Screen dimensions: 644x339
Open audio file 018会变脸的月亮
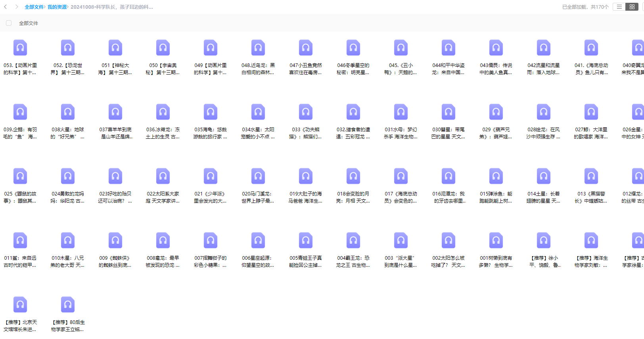point(353,176)
